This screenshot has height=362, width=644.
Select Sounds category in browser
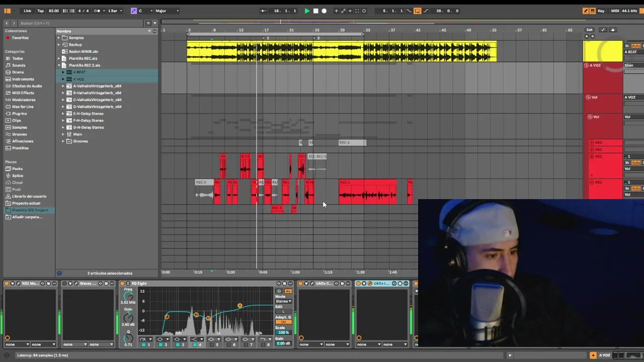tap(19, 65)
